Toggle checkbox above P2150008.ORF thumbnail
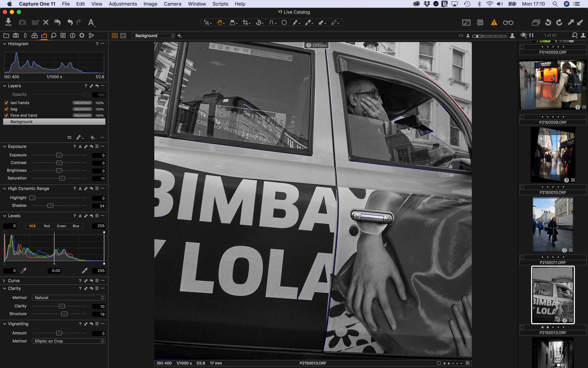This screenshot has height=368, width=588. click(x=522, y=117)
